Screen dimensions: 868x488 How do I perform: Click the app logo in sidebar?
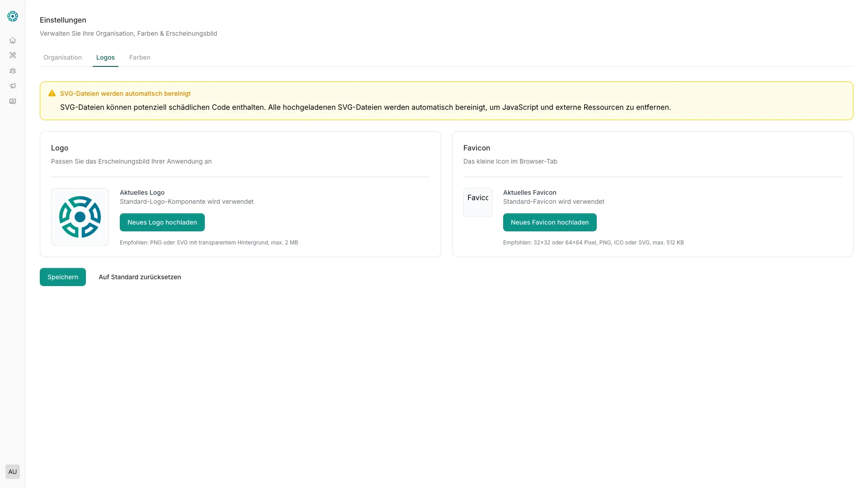pyautogui.click(x=13, y=16)
